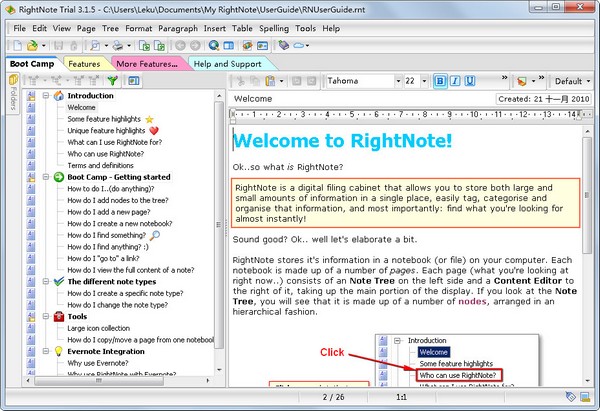This screenshot has height=411, width=600.
Task: Click the house icon beside Introduction
Action: tap(59, 96)
